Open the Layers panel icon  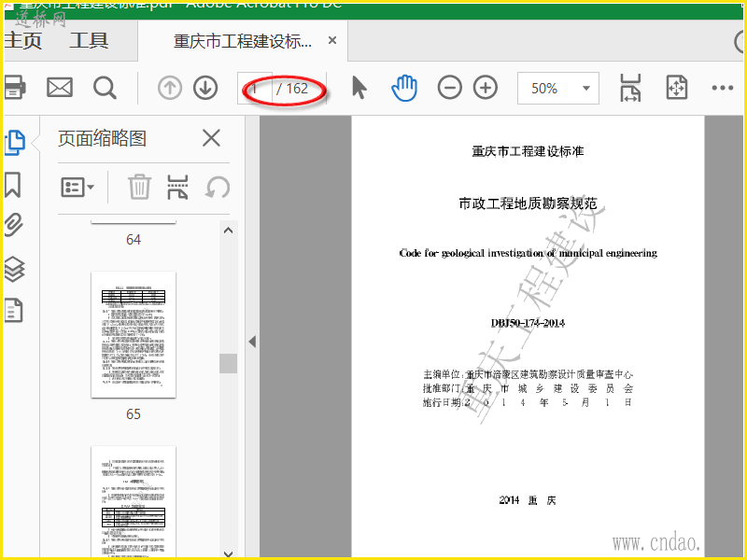[x=14, y=269]
